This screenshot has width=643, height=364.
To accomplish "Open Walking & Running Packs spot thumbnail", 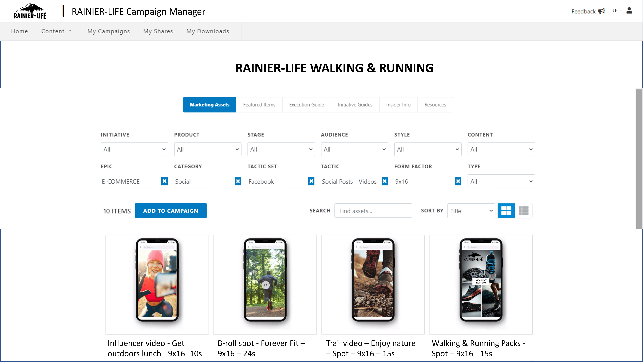I will point(481,285).
